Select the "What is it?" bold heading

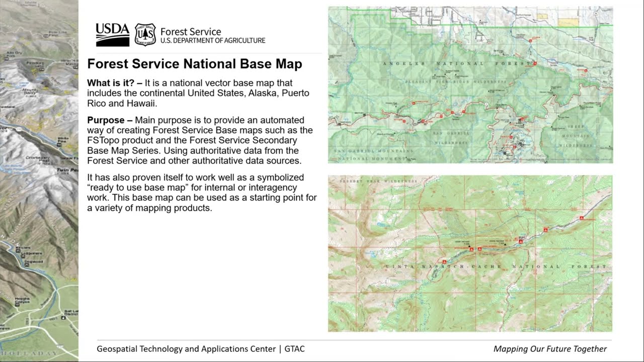click(111, 83)
